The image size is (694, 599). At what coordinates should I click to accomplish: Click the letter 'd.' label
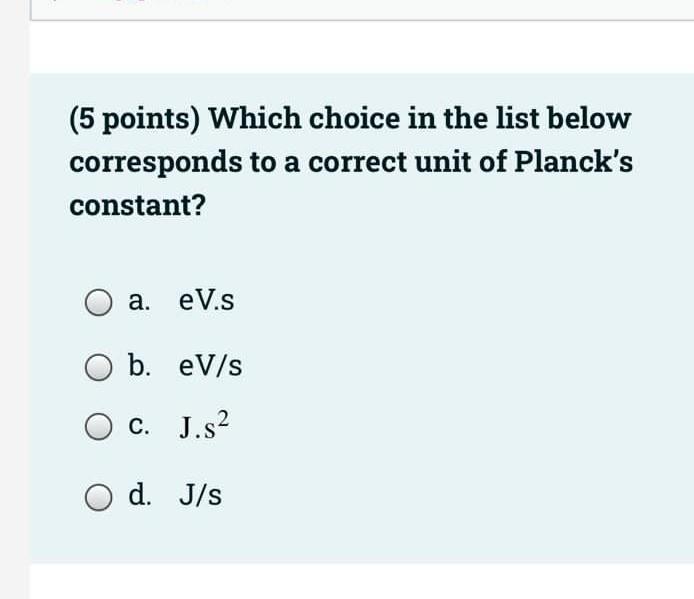(x=140, y=494)
